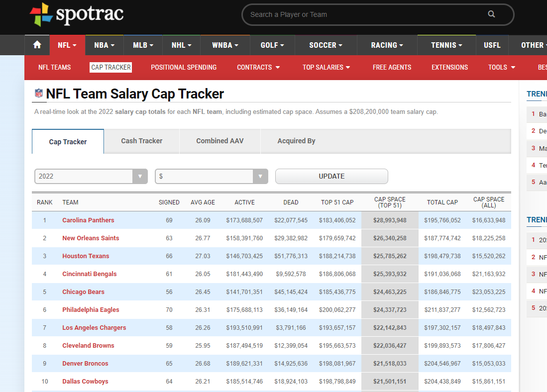Open the 2022 year dropdown

pyautogui.click(x=91, y=176)
